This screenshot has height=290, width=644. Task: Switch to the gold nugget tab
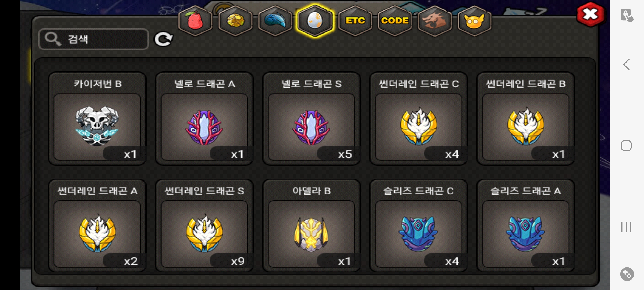coord(235,21)
